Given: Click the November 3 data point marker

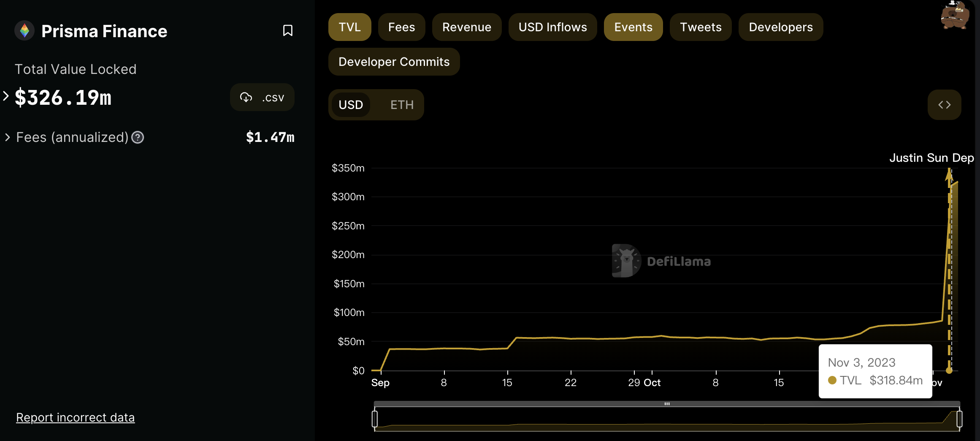Looking at the screenshot, I should click(950, 371).
